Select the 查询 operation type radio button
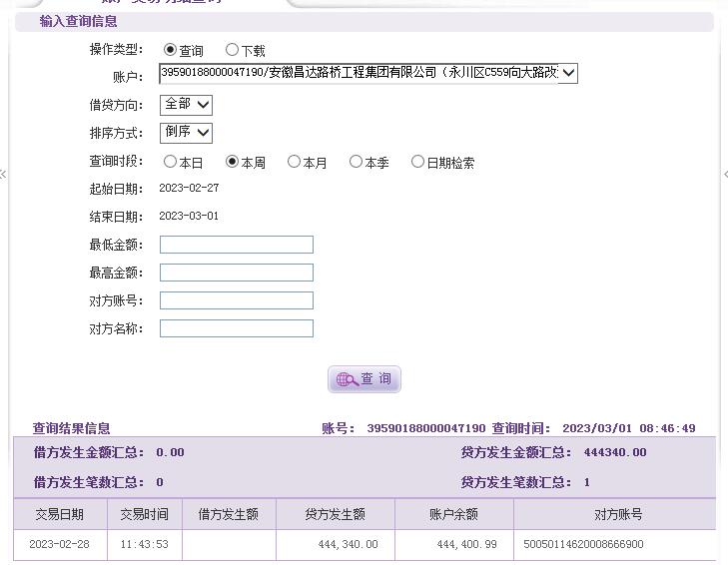Image resolution: width=728 pixels, height=565 pixels. (170, 50)
